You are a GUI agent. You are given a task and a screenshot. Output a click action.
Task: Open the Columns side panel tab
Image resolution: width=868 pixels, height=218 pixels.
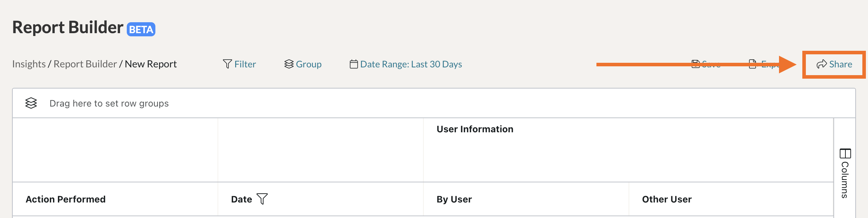point(845,180)
